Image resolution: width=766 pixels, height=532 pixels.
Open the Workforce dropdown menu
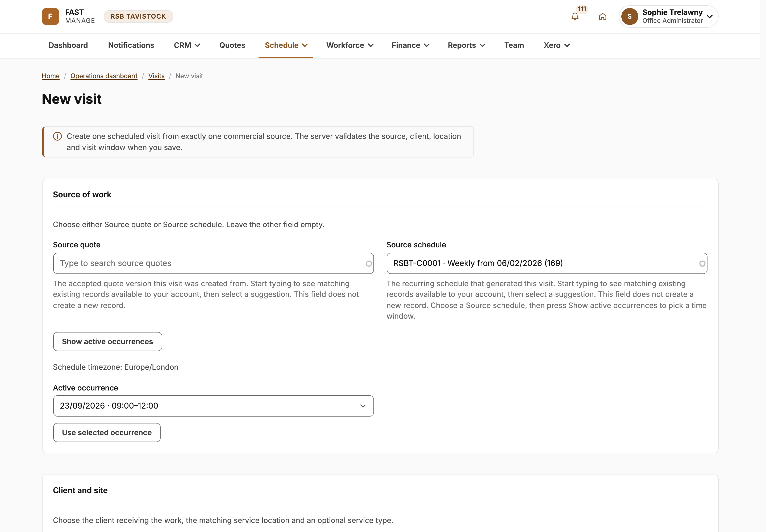pyautogui.click(x=350, y=45)
